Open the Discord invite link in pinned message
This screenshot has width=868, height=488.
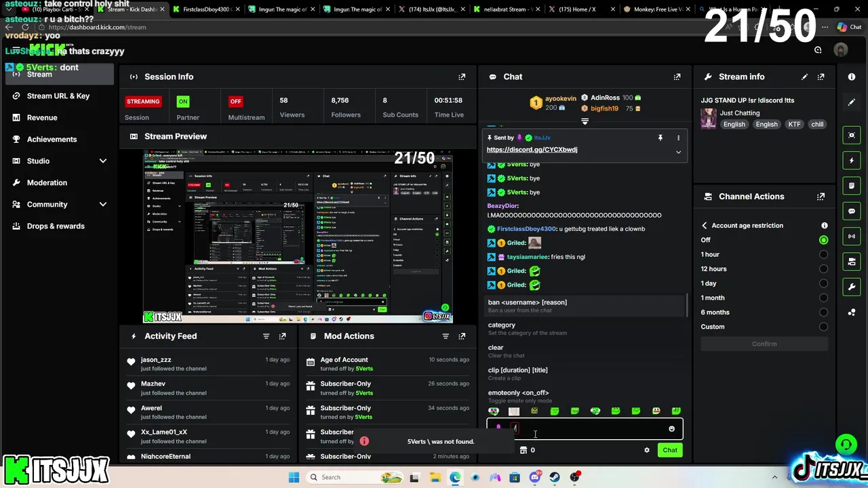pos(532,150)
